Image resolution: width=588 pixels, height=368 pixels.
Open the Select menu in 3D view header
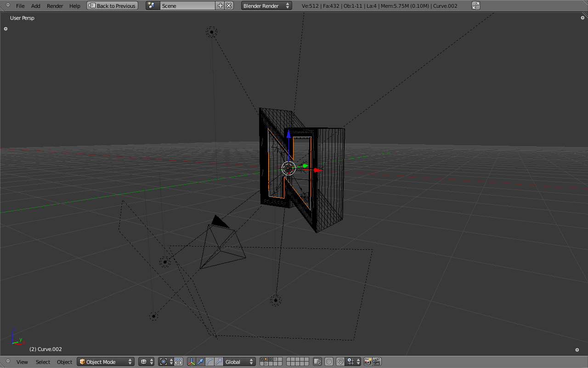click(x=43, y=362)
